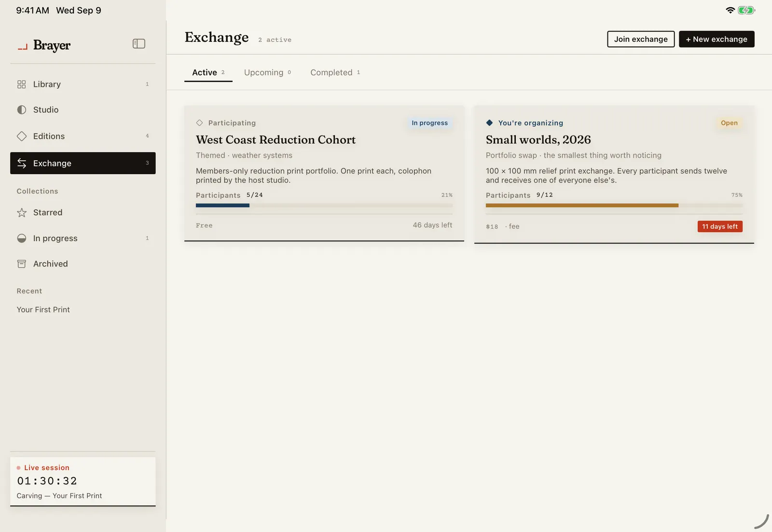Open the Small worlds, 2026 title
This screenshot has height=532, width=772.
tap(538, 140)
